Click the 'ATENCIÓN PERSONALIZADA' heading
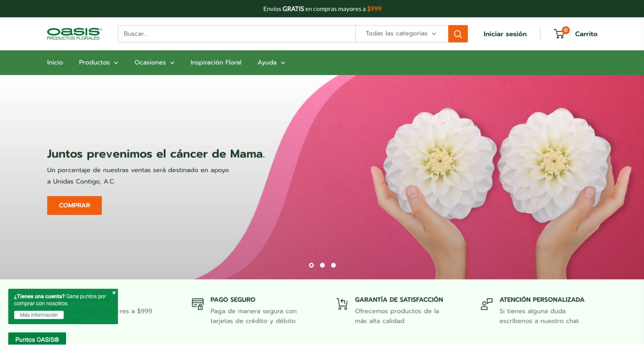The image size is (644, 362). point(542,300)
